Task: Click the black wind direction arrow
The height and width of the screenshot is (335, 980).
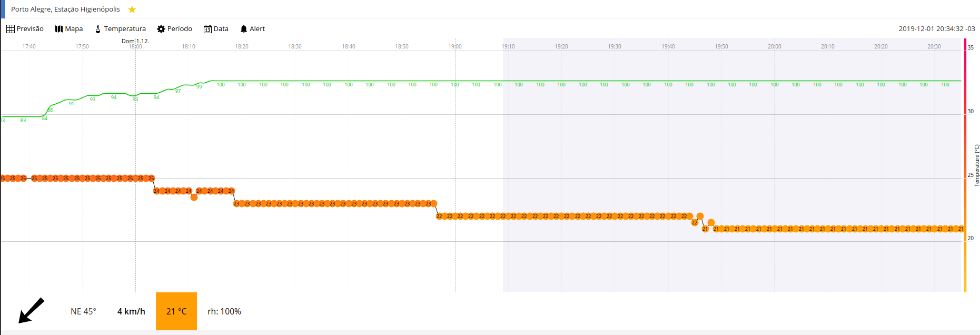Action: click(x=32, y=310)
